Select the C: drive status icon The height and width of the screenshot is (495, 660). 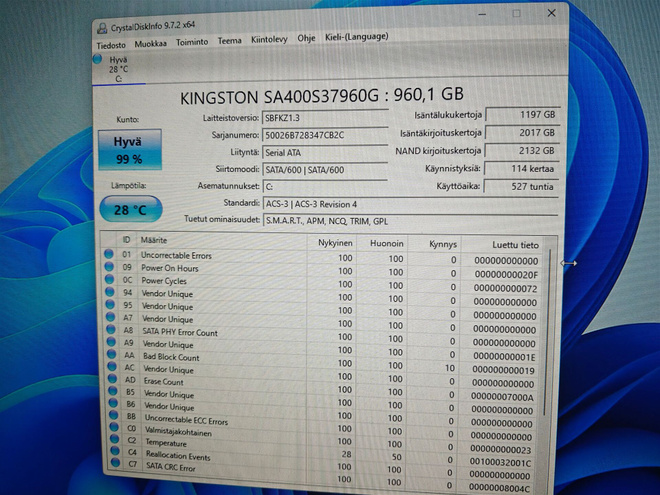97,59
